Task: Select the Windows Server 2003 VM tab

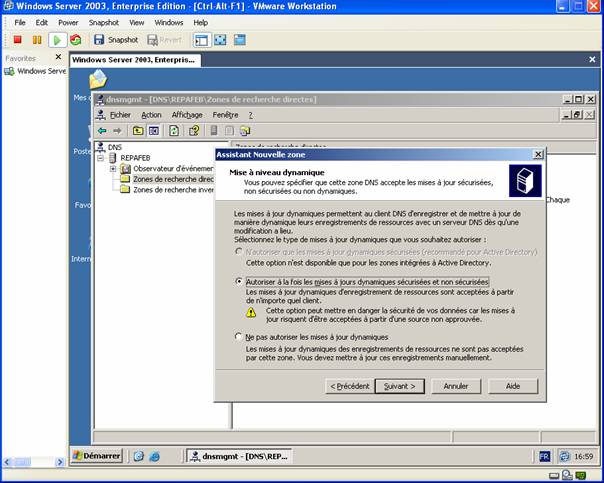Action: point(135,60)
